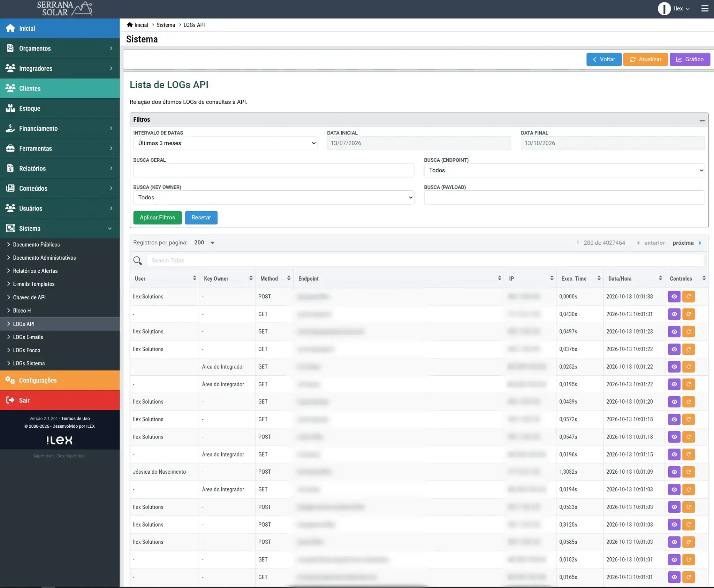Open Configurações in the sidebar
This screenshot has height=588, width=714.
(x=60, y=380)
